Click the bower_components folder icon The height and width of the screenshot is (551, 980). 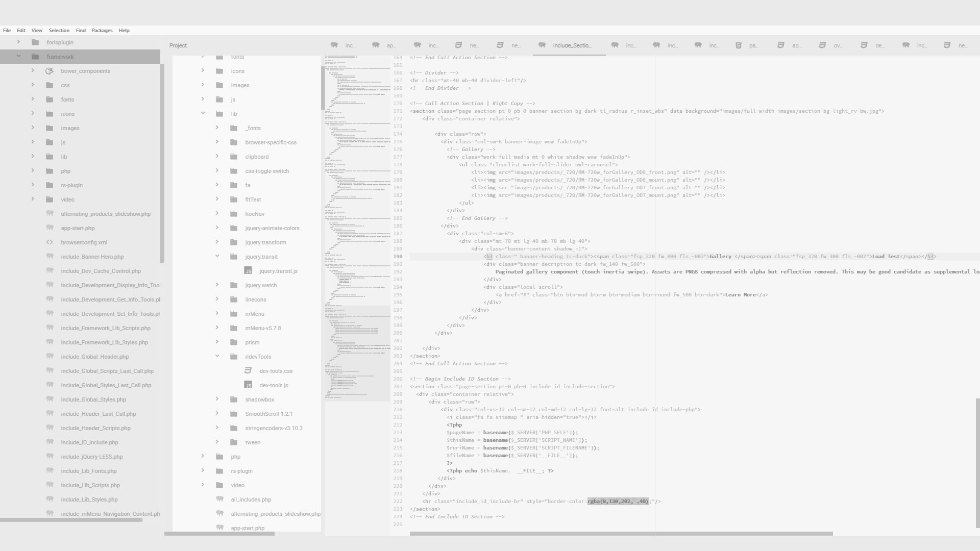[50, 71]
